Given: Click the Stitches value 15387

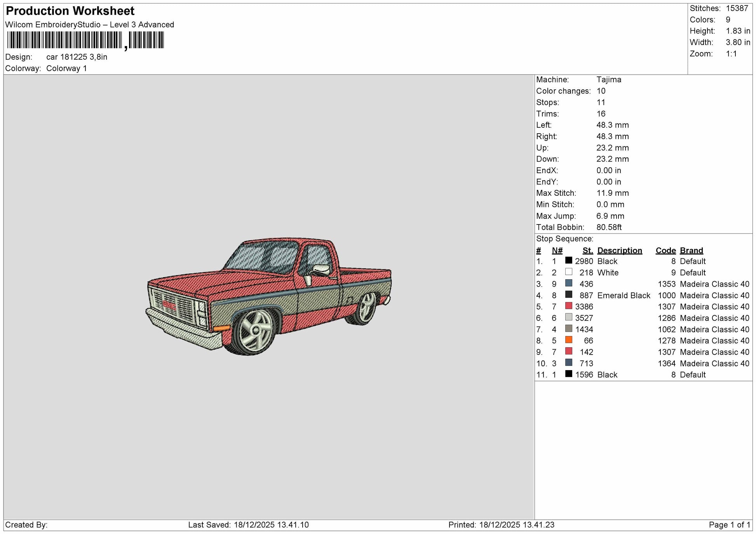Looking at the screenshot, I should coord(737,8).
